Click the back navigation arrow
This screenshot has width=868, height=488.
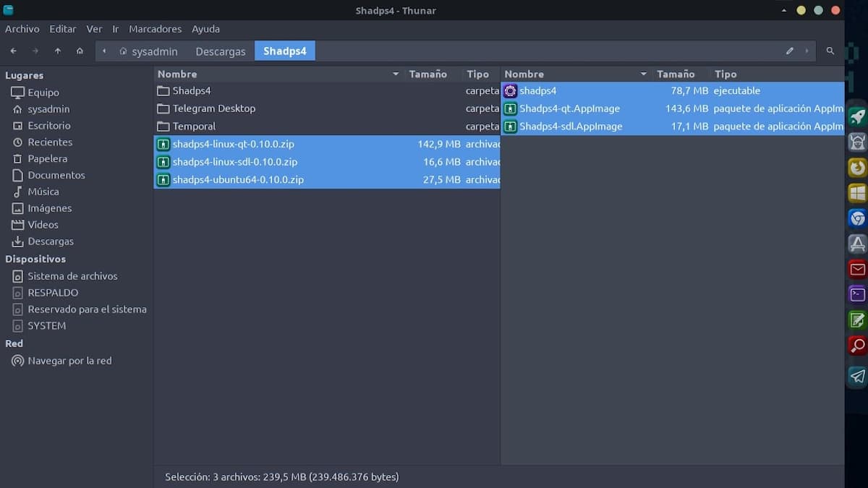click(13, 51)
